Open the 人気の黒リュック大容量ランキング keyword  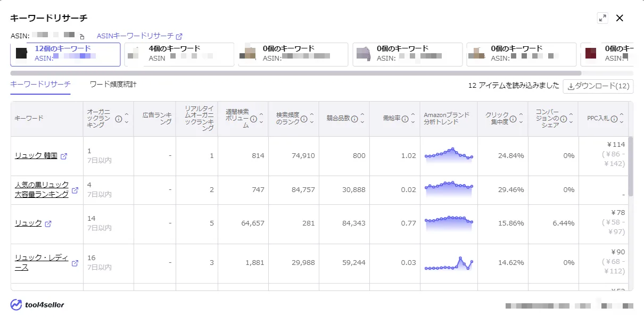[42, 189]
